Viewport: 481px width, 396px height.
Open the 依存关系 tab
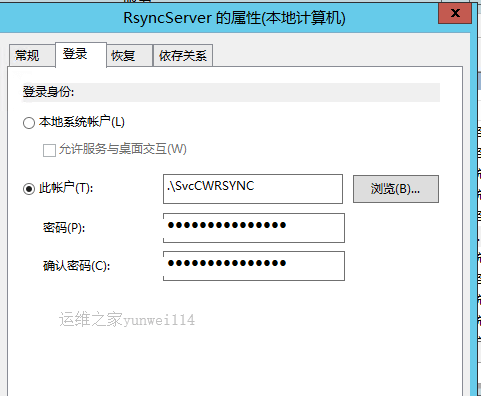point(183,55)
